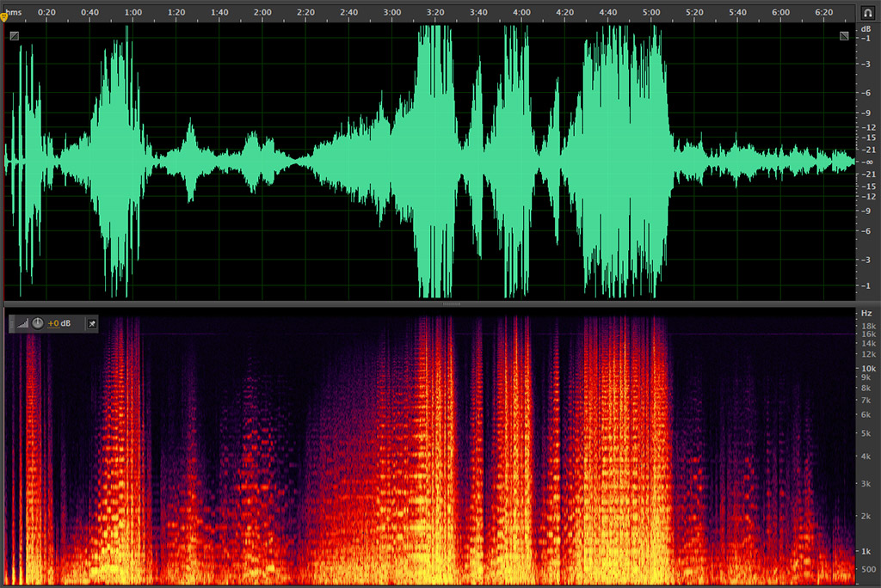Image resolution: width=881 pixels, height=588 pixels.
Task: Click the 7k mark on the frequency scale
Action: (866, 400)
